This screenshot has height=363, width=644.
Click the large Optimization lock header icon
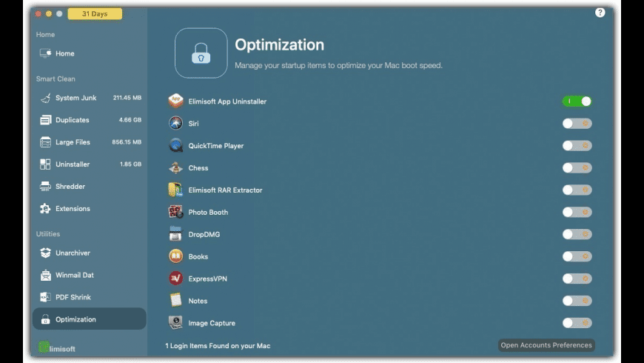(x=201, y=53)
